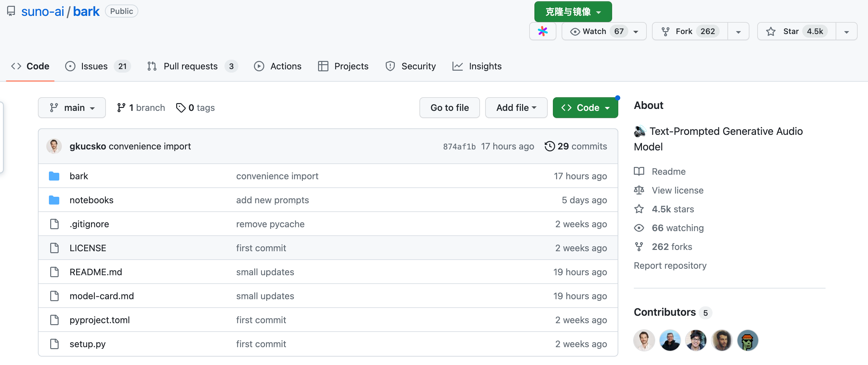868x365 pixels.
Task: Open the bark folder
Action: [x=79, y=176]
